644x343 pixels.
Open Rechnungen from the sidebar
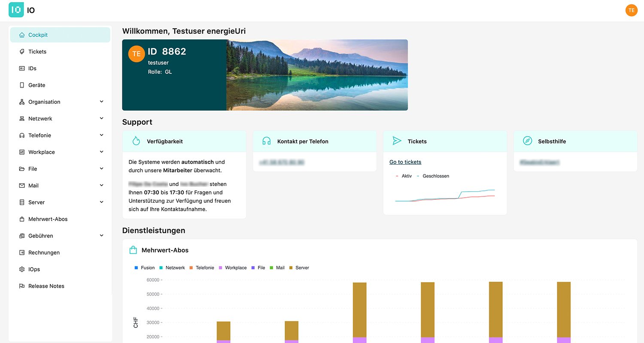44,253
